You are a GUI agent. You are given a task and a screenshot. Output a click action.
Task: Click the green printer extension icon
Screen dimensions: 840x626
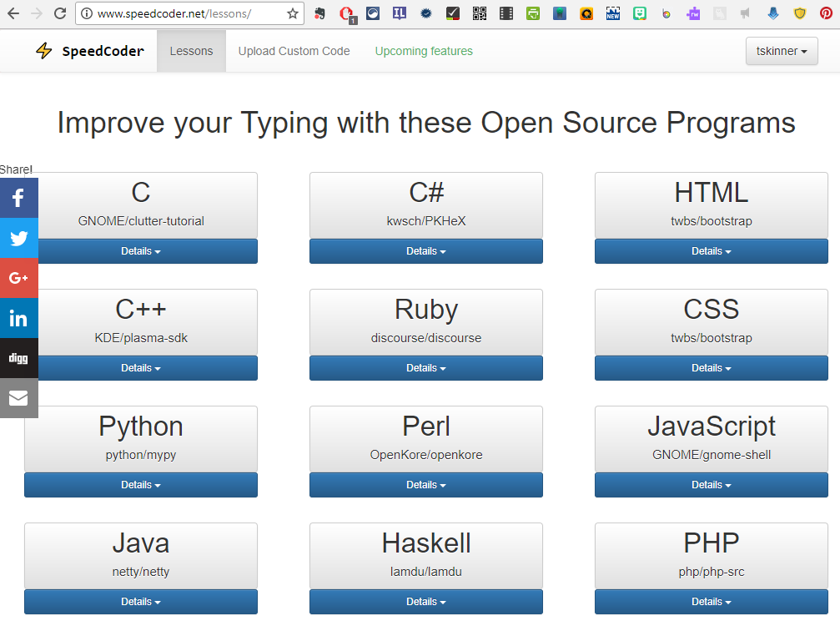point(533,13)
